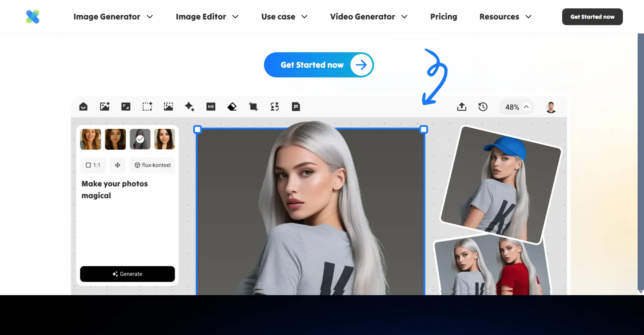Select the HD upscale tool
Screen dimensions: 644x335
click(x=211, y=107)
